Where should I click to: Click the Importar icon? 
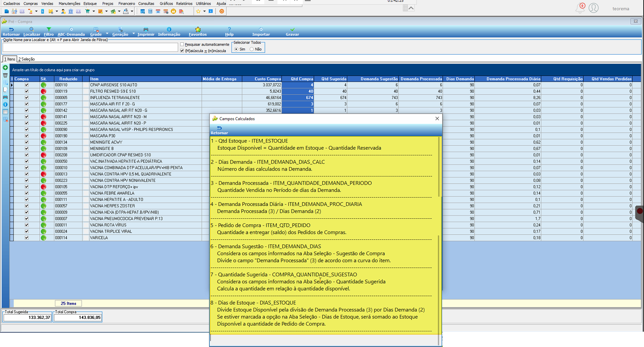point(261,30)
